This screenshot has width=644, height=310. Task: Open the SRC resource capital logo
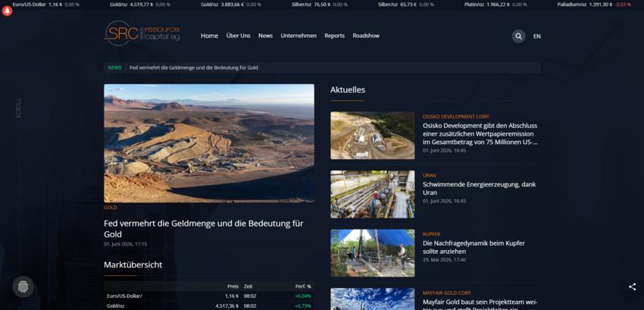click(142, 33)
